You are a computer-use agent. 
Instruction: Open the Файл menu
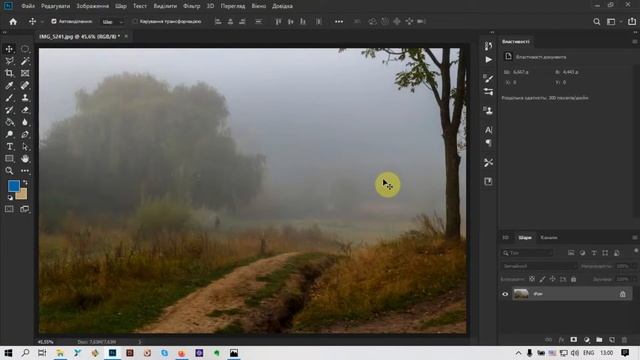click(28, 6)
